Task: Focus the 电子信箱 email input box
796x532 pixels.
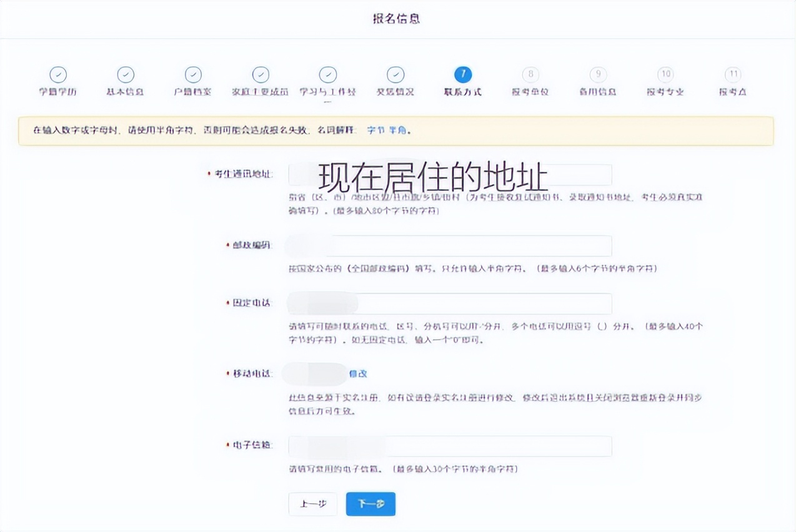Action: point(450,446)
